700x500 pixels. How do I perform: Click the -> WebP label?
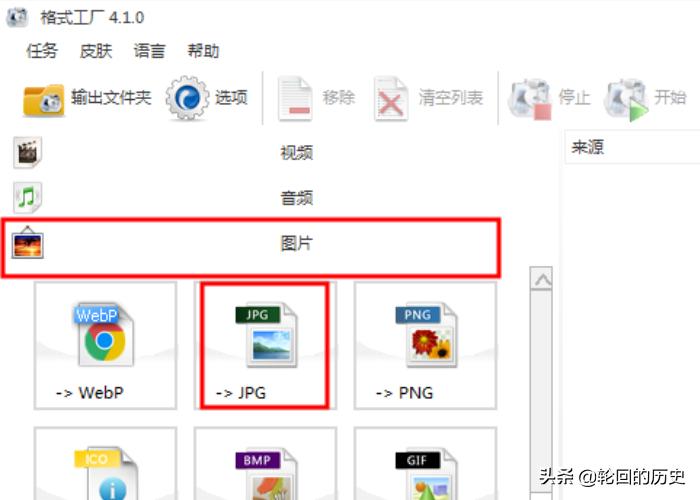click(x=90, y=393)
